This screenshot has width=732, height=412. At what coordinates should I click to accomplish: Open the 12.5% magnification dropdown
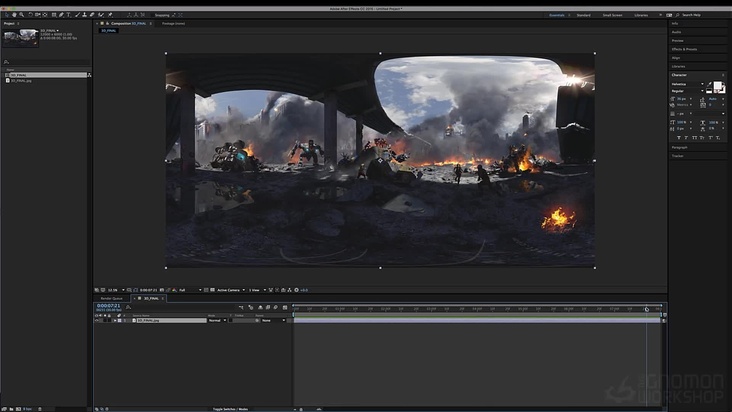point(116,290)
